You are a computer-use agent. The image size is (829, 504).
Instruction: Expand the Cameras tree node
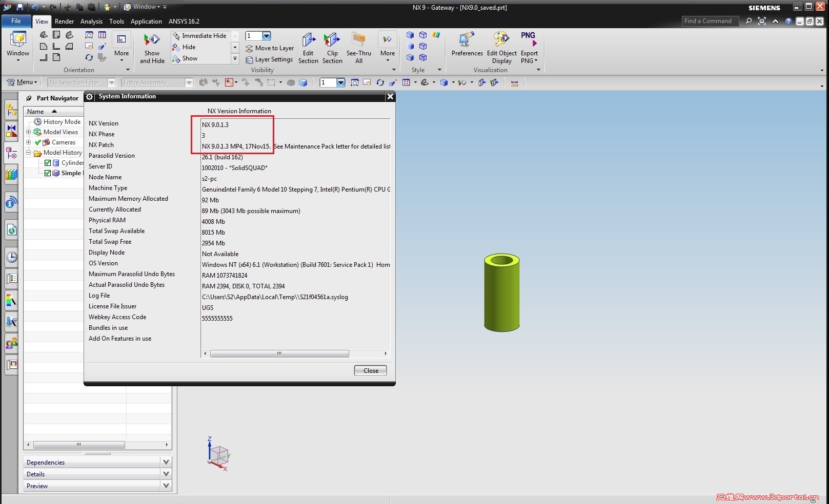click(x=29, y=142)
